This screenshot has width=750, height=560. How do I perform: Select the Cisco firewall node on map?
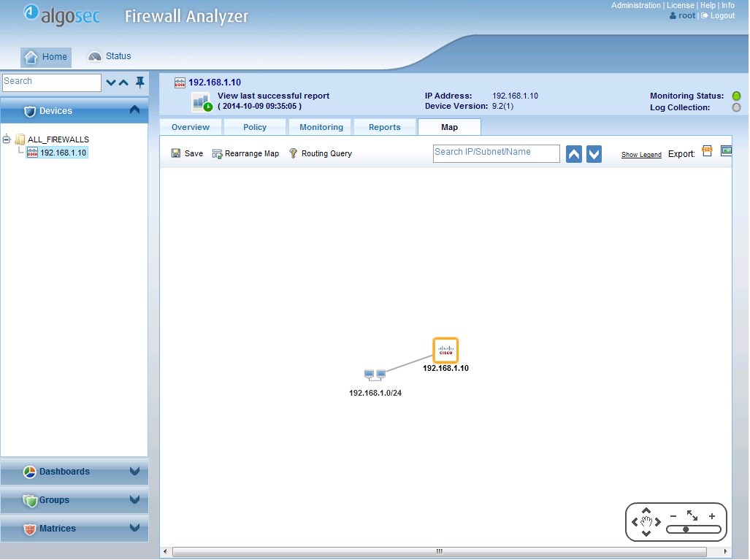point(445,350)
